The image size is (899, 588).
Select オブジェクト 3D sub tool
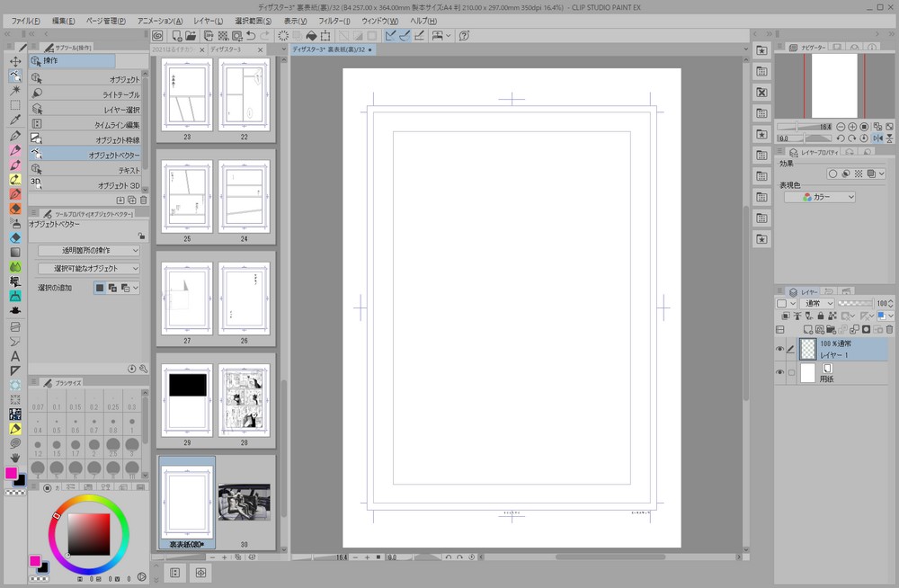tap(86, 184)
